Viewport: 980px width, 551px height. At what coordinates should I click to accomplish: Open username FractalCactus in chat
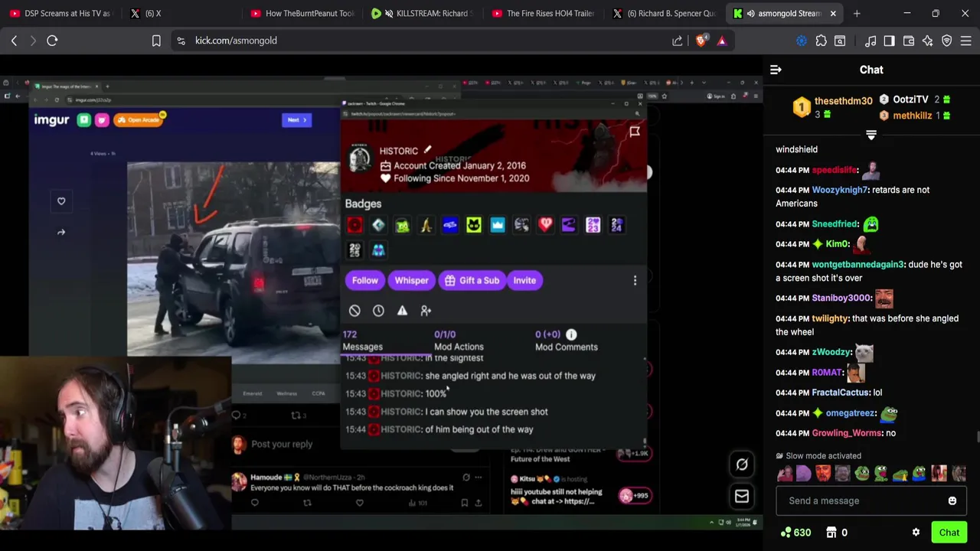tap(841, 393)
